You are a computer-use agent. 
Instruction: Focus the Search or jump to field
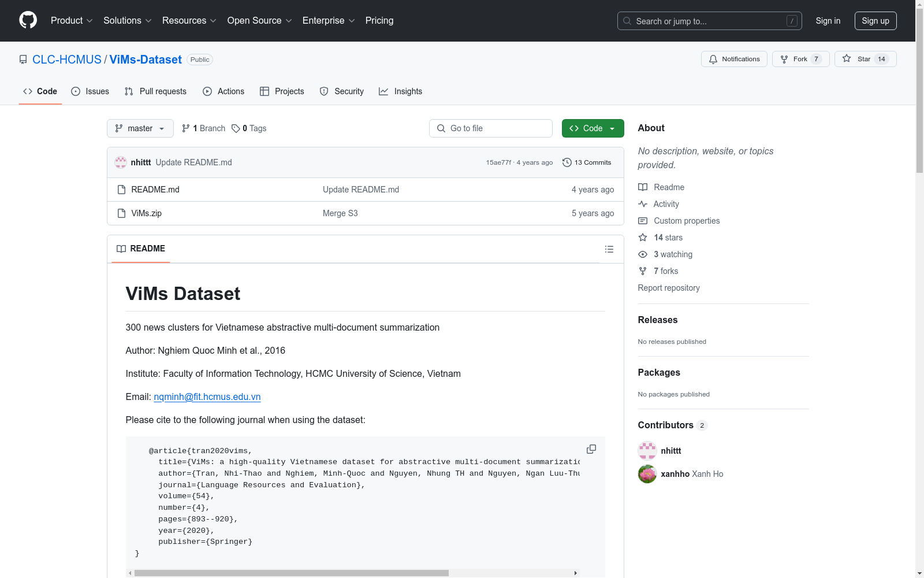(x=710, y=21)
